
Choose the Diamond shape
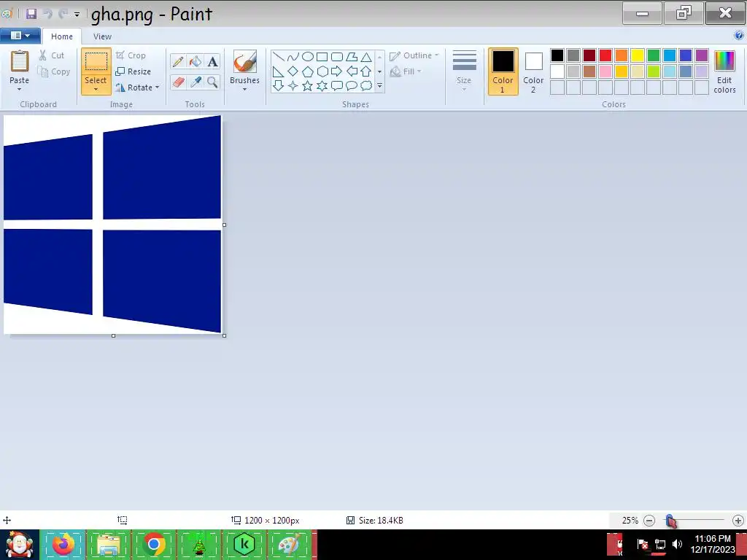(293, 71)
